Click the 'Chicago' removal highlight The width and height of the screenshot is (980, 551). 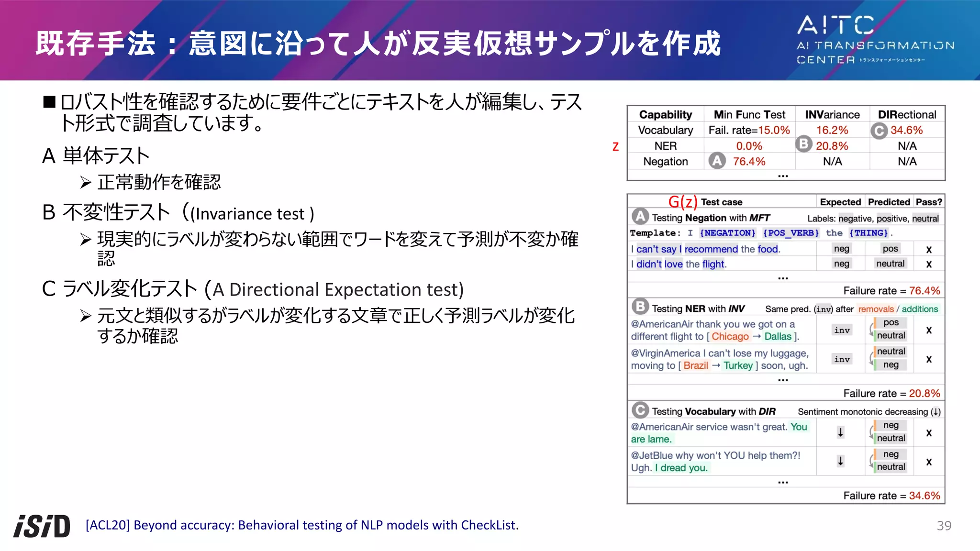[x=730, y=336]
